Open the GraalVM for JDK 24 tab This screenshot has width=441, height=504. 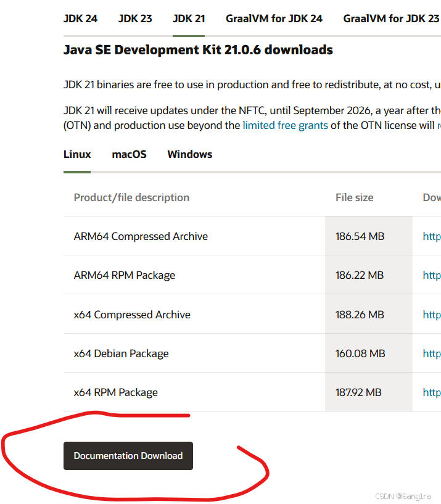(x=274, y=19)
